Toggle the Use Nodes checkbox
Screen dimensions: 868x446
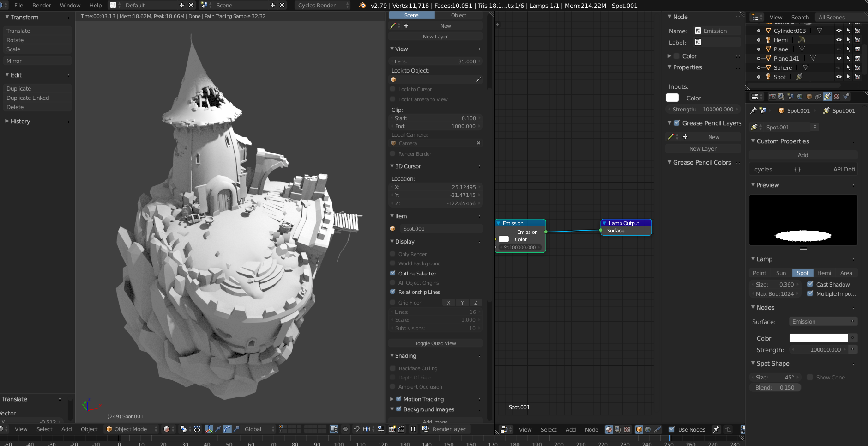(x=672, y=429)
